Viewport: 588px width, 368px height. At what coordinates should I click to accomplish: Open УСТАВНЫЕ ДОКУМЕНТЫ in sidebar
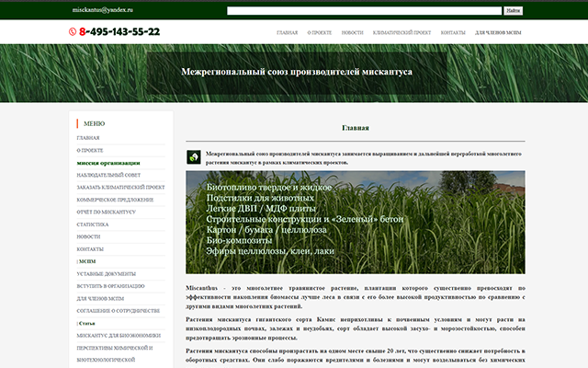[x=106, y=273]
